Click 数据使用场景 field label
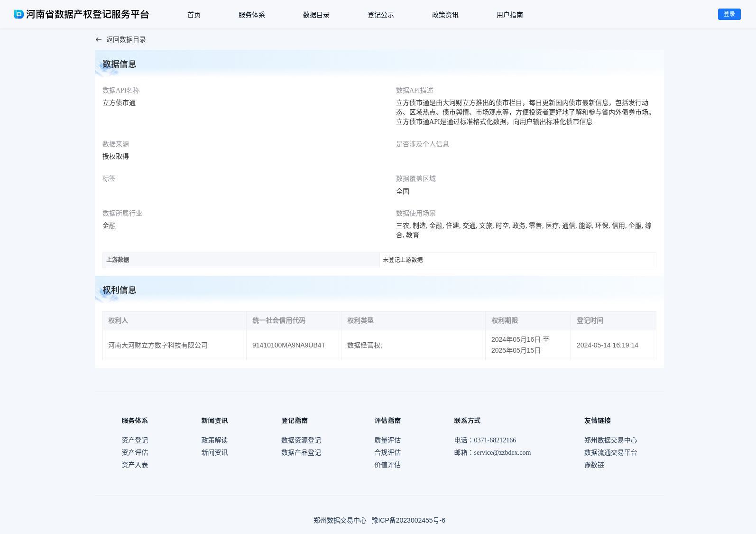756x534 pixels. point(416,213)
